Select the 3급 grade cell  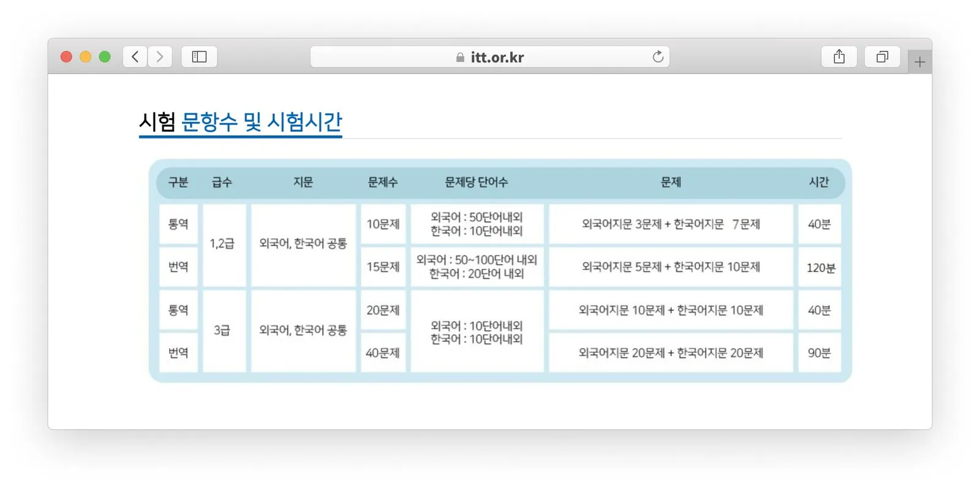224,331
